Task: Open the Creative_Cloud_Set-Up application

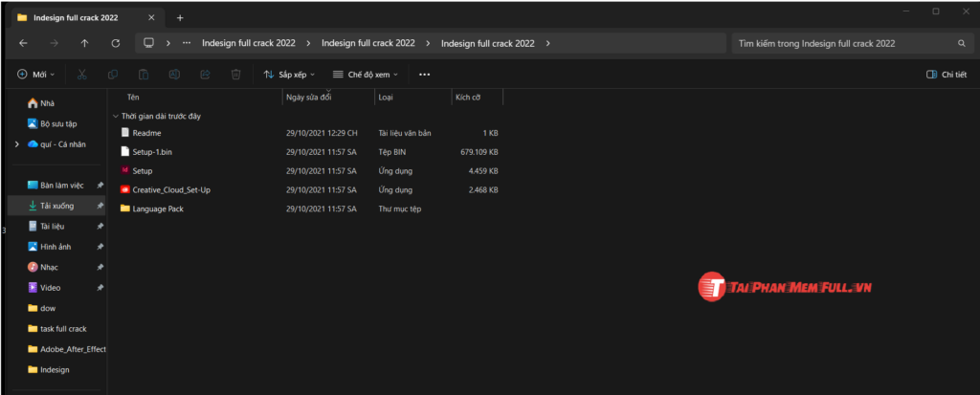Action: coord(171,189)
